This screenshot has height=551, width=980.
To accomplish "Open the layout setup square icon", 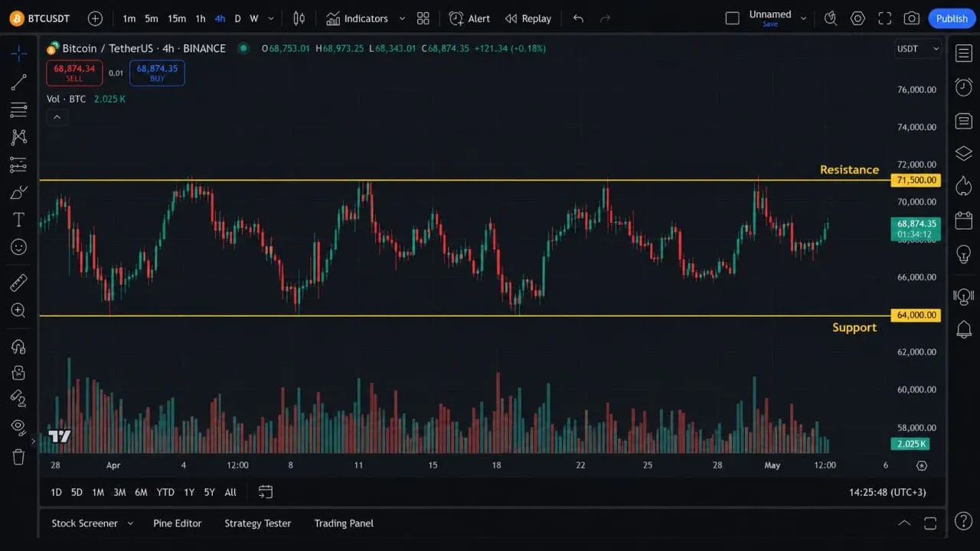I will [x=732, y=18].
